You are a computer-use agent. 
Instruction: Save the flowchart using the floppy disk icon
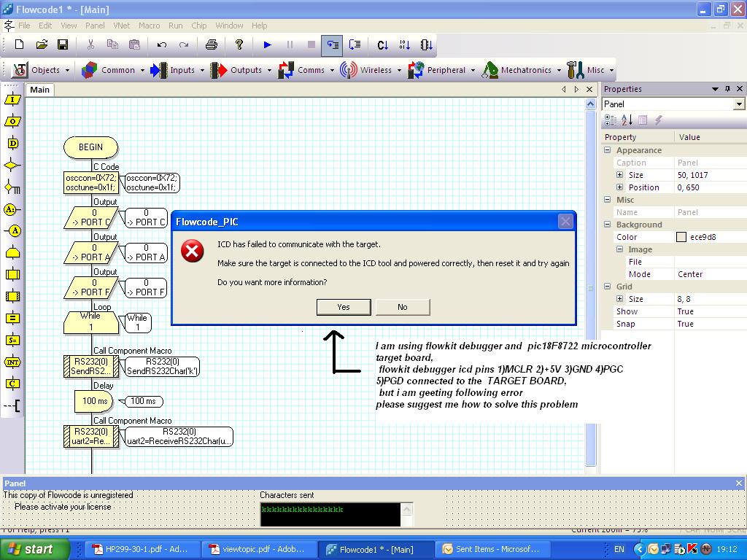click(63, 44)
